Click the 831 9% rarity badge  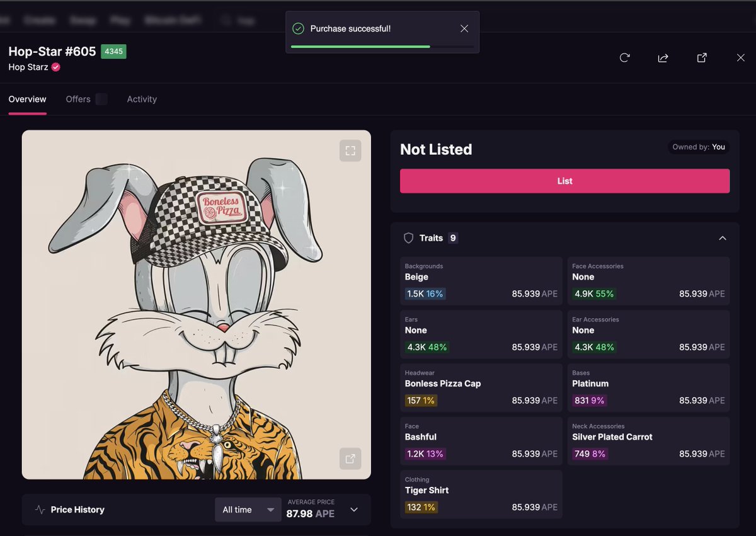pyautogui.click(x=590, y=401)
